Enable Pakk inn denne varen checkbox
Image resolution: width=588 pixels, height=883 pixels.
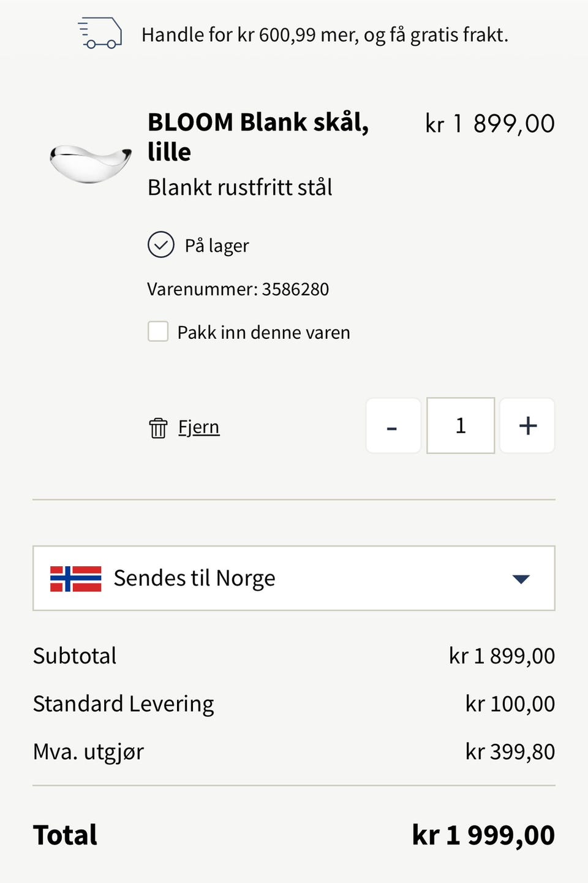point(158,332)
